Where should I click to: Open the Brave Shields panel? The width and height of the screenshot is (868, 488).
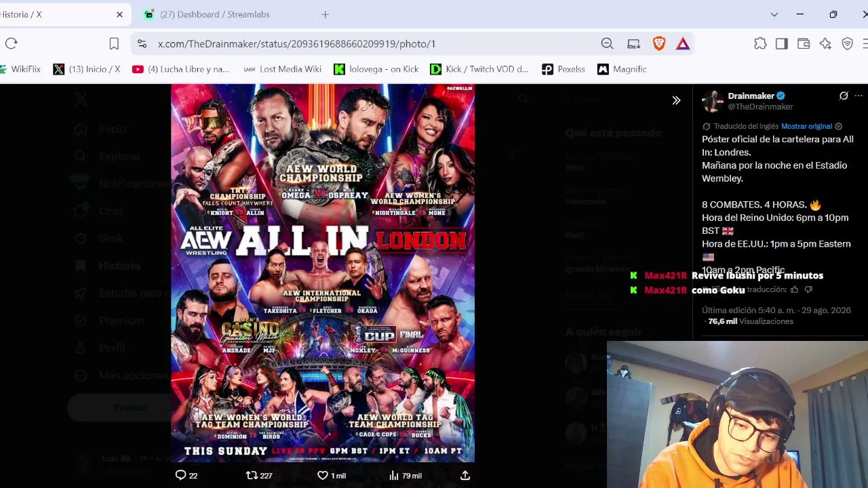[658, 43]
